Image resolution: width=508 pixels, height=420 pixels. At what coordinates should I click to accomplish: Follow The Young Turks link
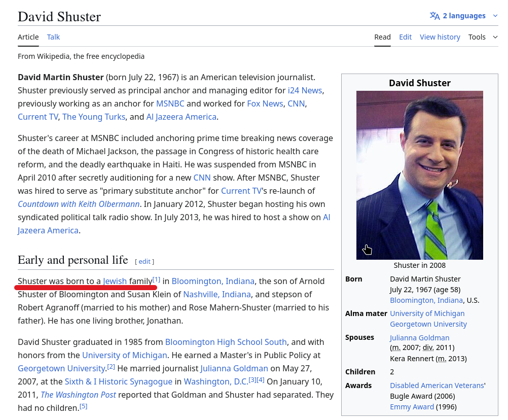(x=94, y=117)
